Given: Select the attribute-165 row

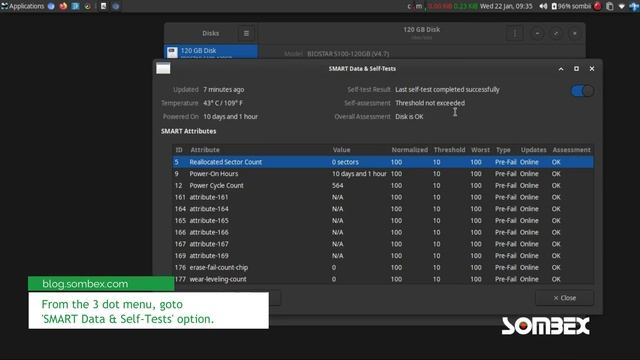Looking at the screenshot, I should coord(383,221).
